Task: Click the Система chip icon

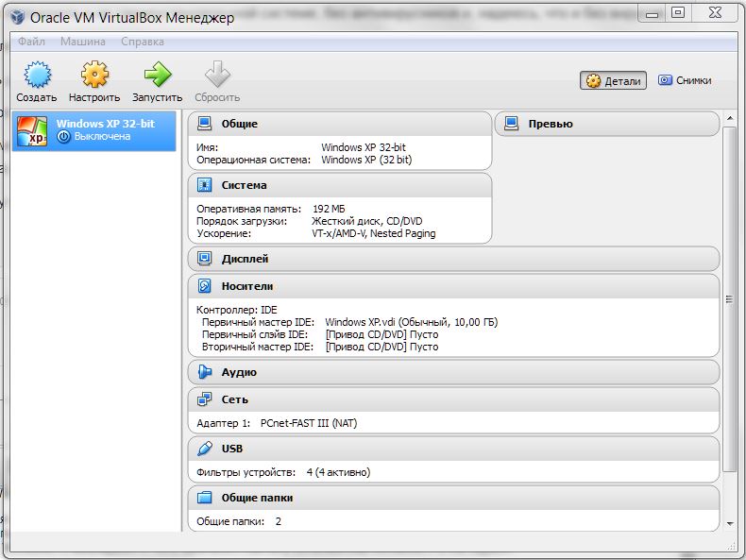Action: (205, 184)
